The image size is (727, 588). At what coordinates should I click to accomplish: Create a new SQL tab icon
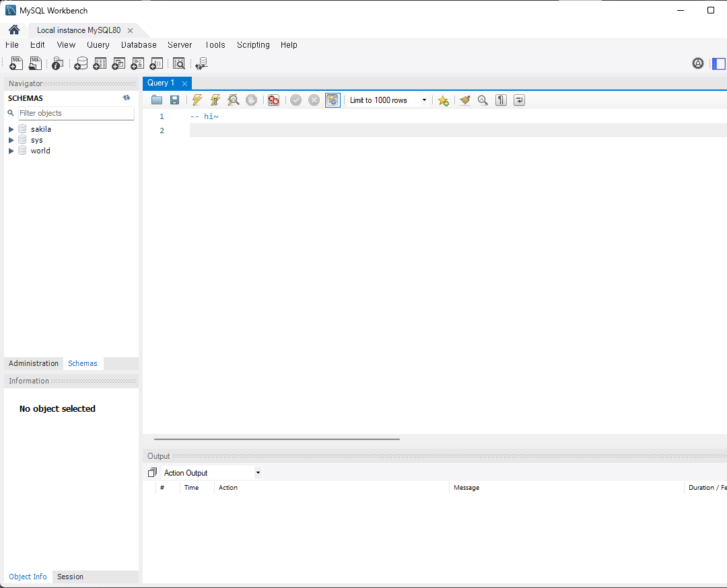pyautogui.click(x=16, y=63)
